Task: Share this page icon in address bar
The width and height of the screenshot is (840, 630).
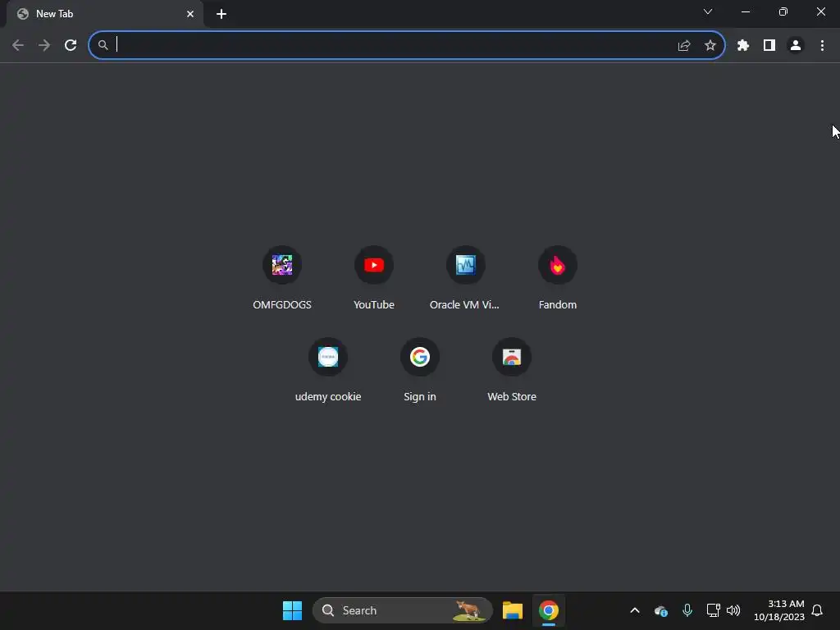Action: click(x=684, y=46)
